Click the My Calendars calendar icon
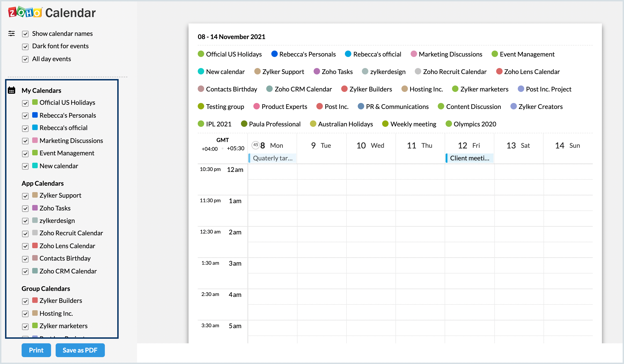 tap(11, 90)
